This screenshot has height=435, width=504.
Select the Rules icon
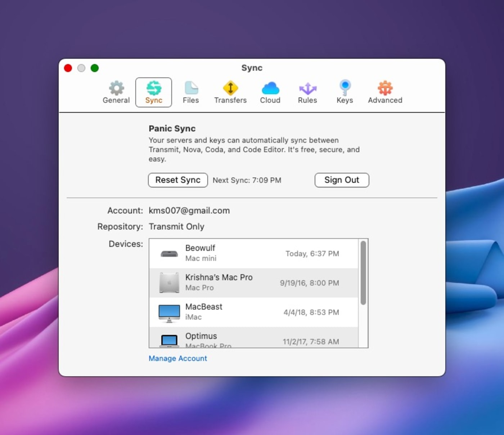[307, 88]
